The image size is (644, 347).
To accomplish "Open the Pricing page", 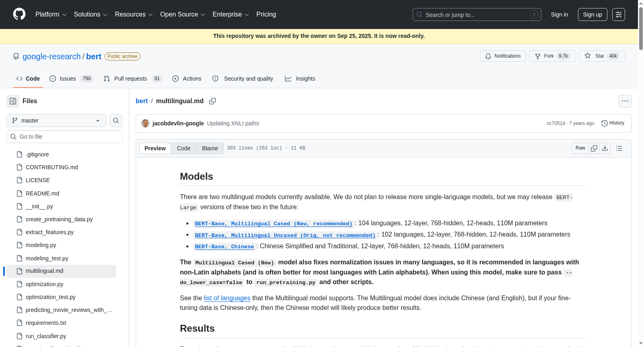I will [x=266, y=15].
